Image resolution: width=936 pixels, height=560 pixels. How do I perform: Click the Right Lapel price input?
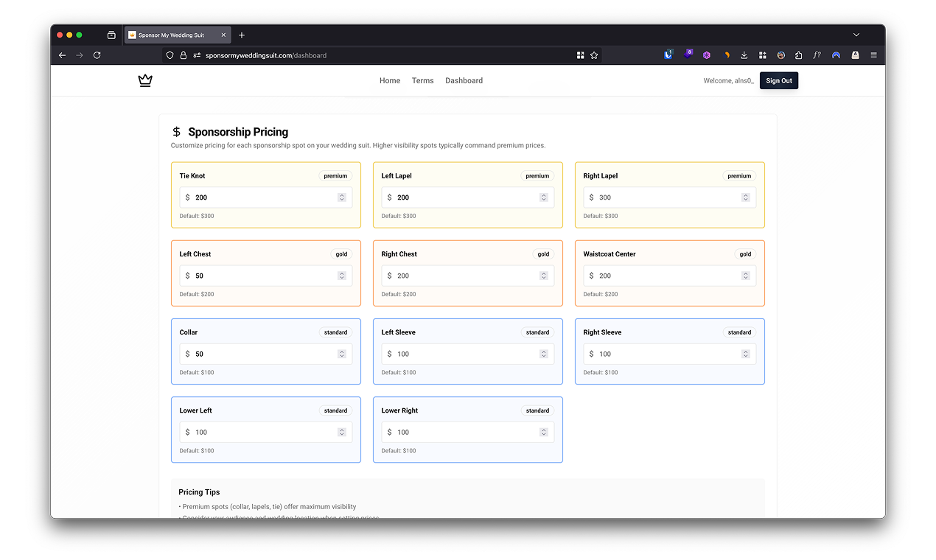(670, 197)
